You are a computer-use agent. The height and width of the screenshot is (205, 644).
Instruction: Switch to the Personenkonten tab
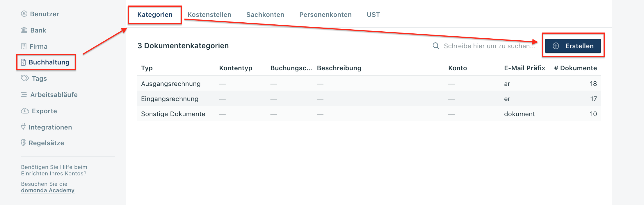point(325,15)
